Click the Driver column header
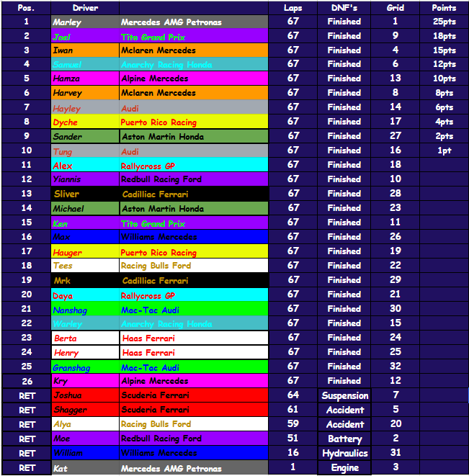469x476 pixels. click(85, 8)
